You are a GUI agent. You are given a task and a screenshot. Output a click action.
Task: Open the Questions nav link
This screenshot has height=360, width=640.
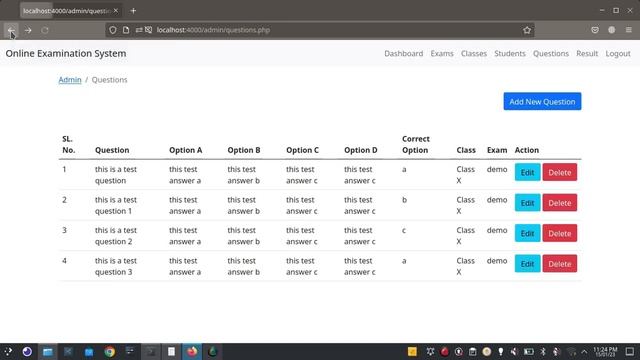[x=551, y=53]
